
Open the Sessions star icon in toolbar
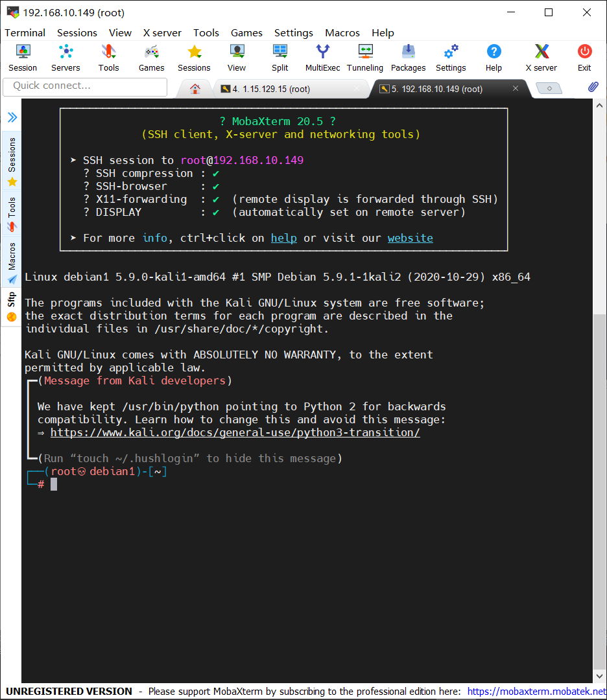click(x=194, y=58)
